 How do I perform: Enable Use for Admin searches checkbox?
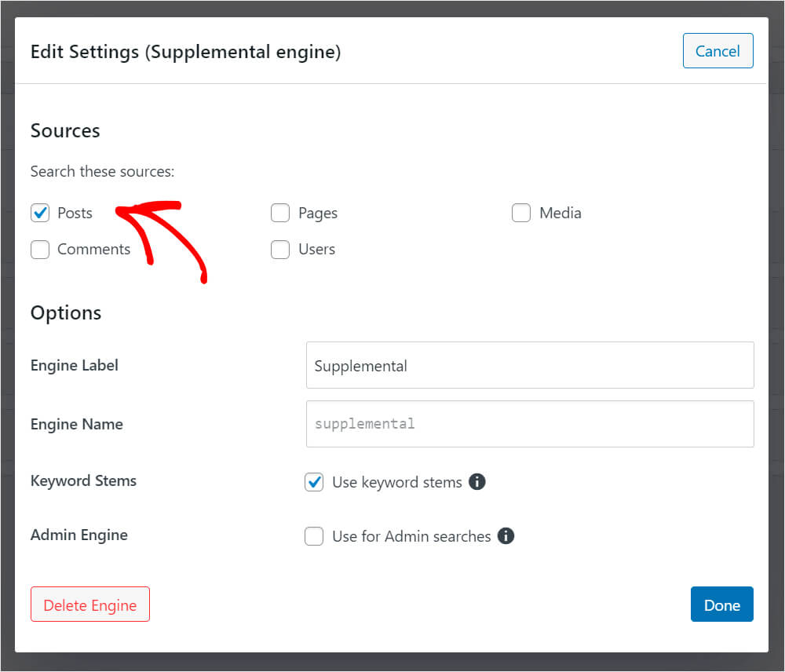(x=314, y=536)
